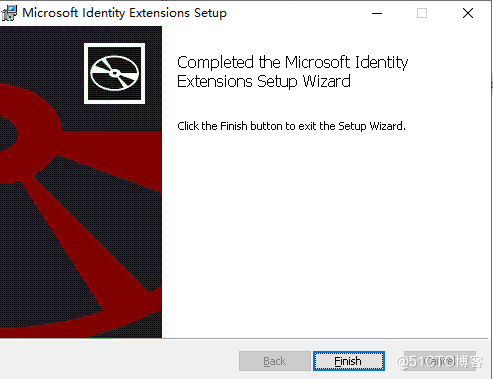
Task: Click the Finish button
Action: coord(349,361)
